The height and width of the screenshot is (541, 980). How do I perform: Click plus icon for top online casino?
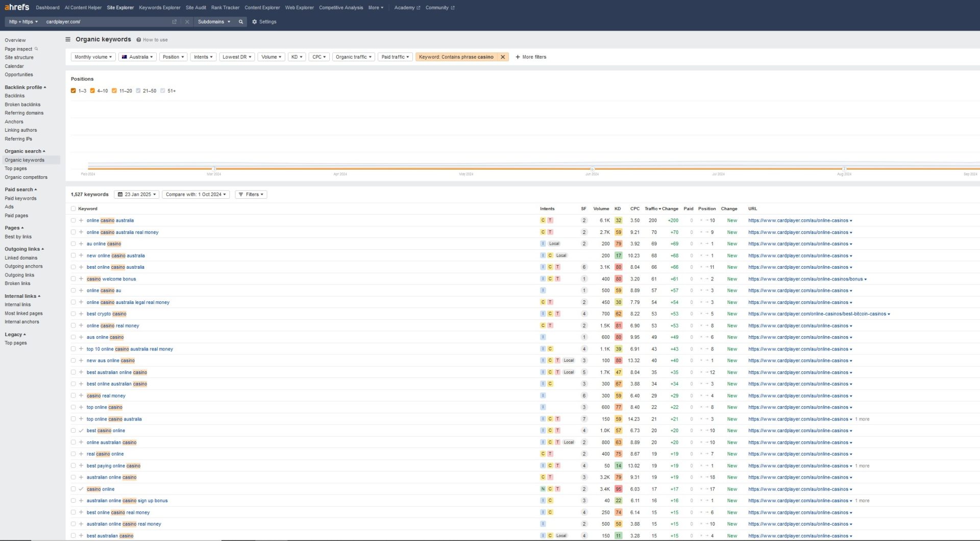(81, 407)
